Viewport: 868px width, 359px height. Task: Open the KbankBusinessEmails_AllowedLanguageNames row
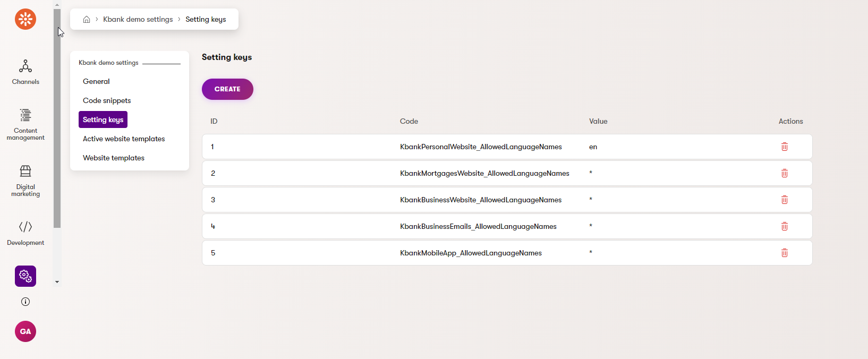[478, 226]
